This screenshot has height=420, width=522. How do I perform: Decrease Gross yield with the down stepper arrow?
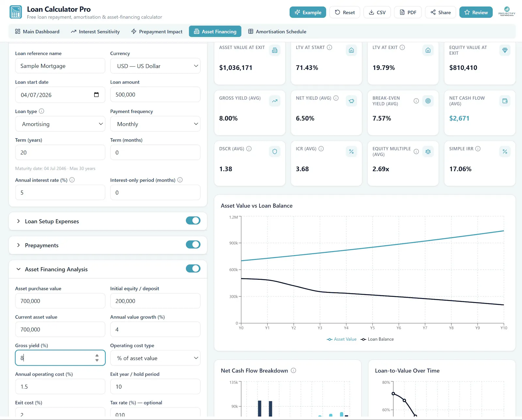click(x=97, y=360)
